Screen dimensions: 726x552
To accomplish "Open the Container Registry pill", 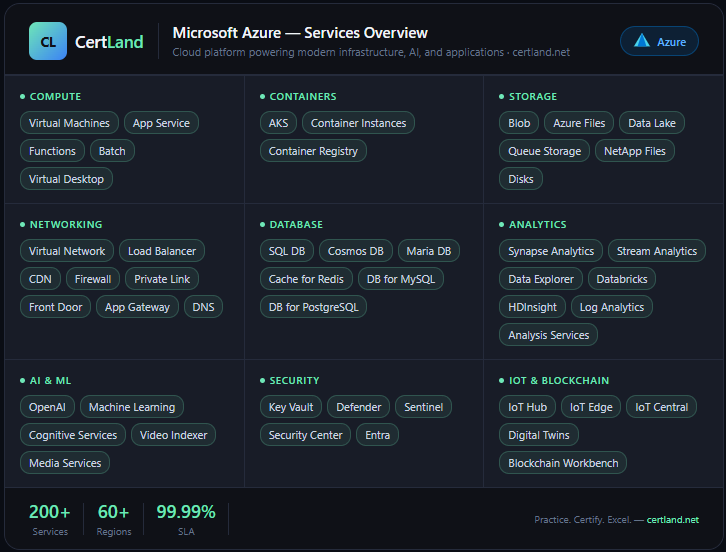I will [x=313, y=151].
